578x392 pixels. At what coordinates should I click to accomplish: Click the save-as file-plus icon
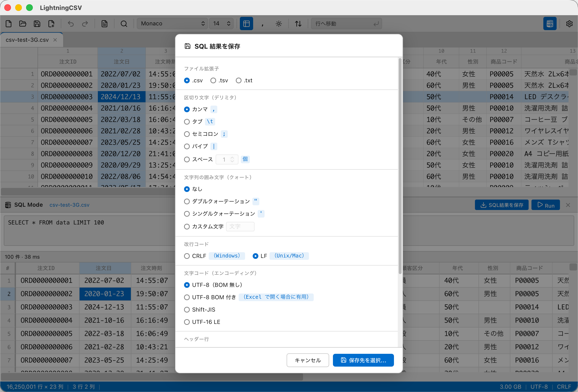[x=51, y=24]
